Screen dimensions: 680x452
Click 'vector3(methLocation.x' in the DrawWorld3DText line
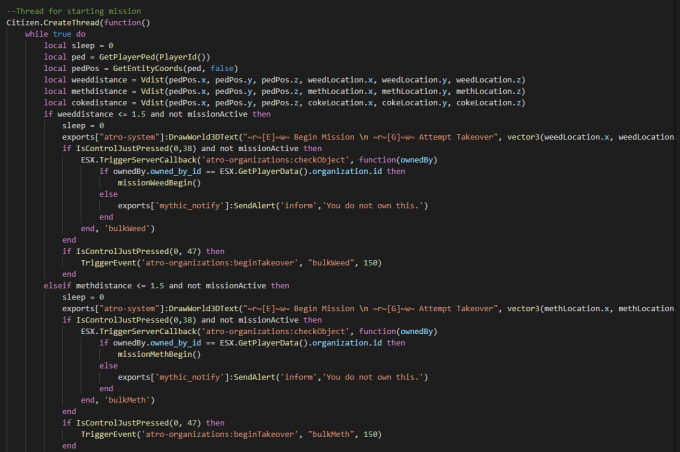point(558,308)
